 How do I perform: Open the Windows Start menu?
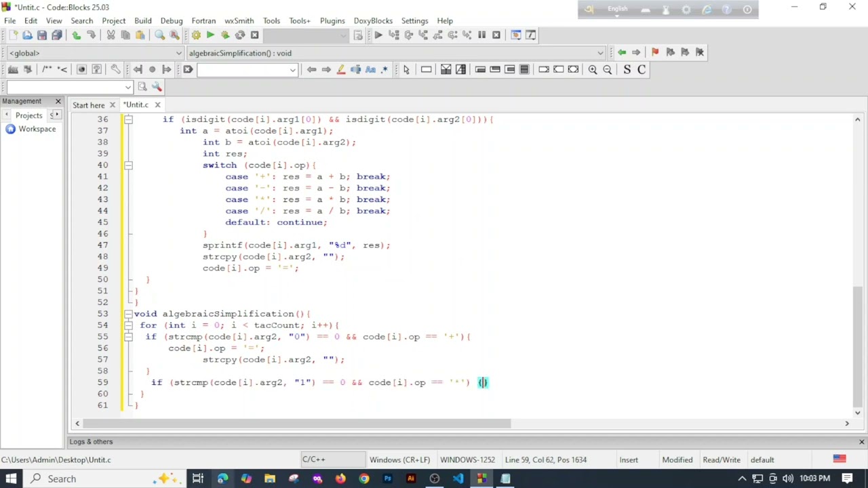[x=11, y=479]
